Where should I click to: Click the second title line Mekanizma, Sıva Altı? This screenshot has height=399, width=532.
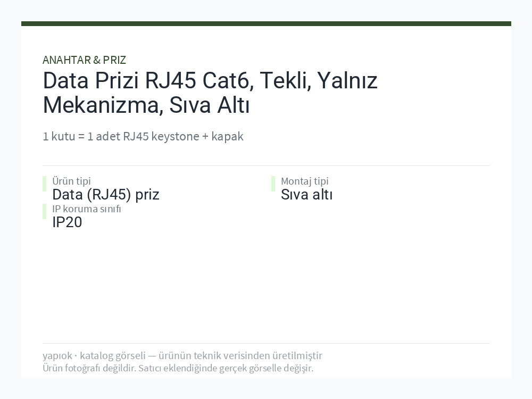(x=146, y=105)
